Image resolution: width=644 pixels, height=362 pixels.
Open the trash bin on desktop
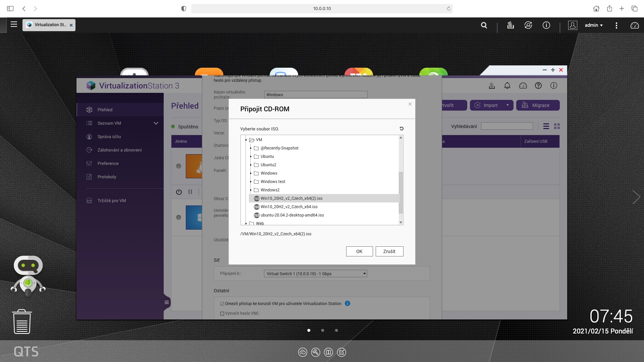point(22,322)
